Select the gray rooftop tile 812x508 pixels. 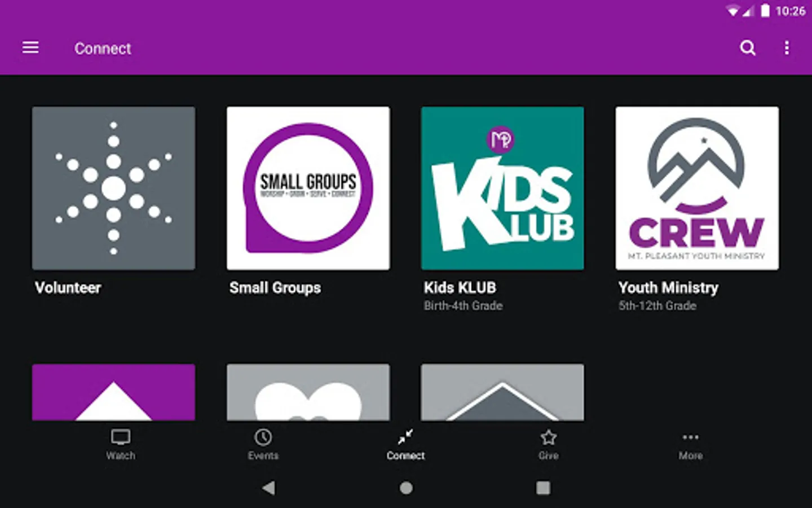pos(502,392)
